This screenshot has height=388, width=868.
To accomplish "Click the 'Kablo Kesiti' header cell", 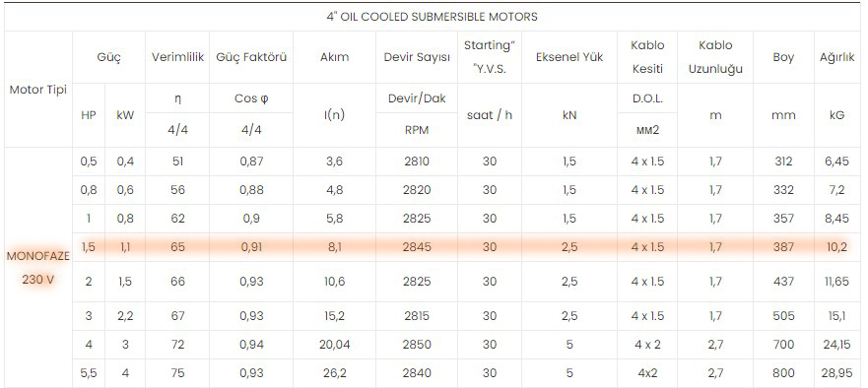I will coord(647,57).
